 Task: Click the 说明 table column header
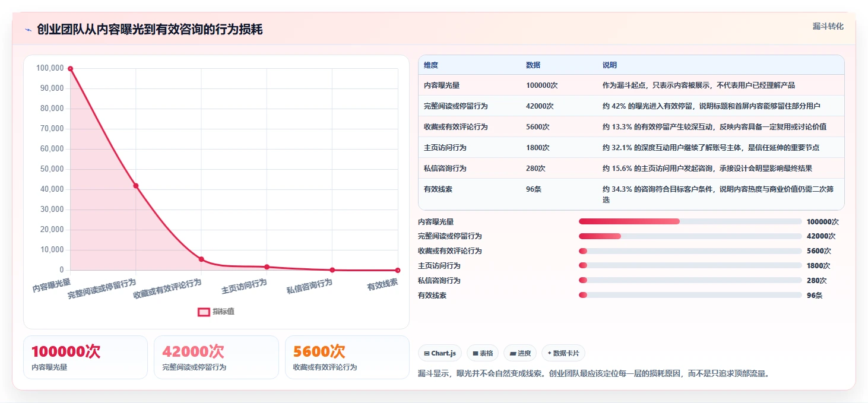[x=610, y=65]
